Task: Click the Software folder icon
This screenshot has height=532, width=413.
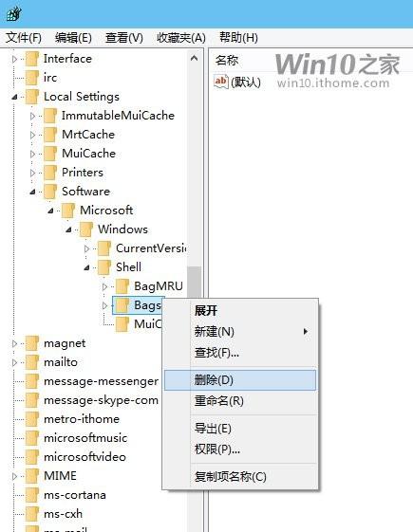Action: (x=50, y=192)
